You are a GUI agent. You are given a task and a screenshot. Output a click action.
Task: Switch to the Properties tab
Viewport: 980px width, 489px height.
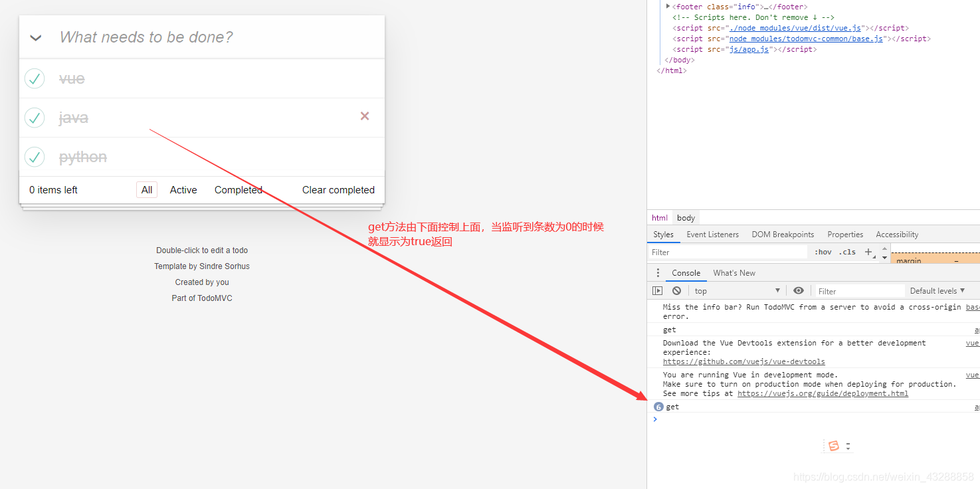(845, 235)
